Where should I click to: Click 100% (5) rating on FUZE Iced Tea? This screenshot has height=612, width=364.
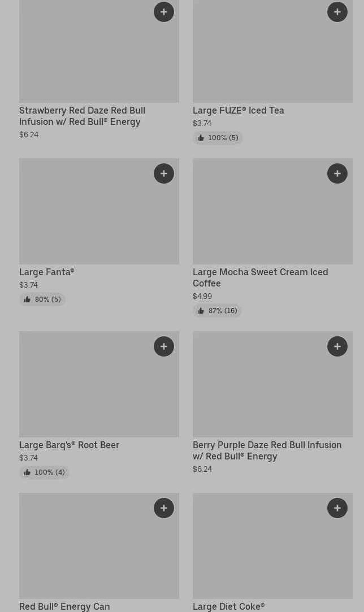tap(218, 138)
